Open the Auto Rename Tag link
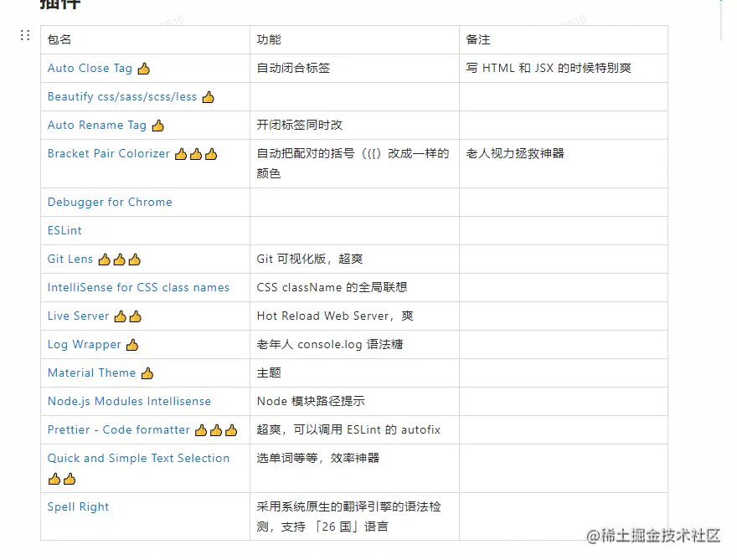The image size is (737, 560). 97,125
